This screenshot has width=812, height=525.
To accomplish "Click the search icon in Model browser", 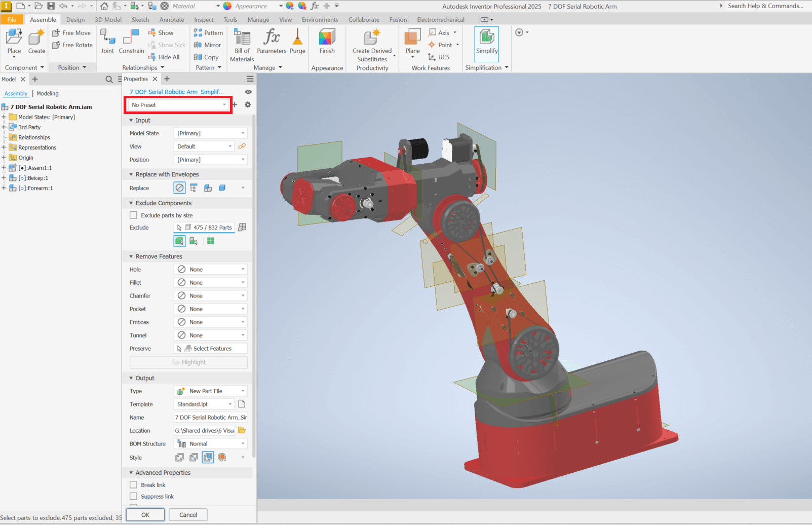I will click(109, 79).
